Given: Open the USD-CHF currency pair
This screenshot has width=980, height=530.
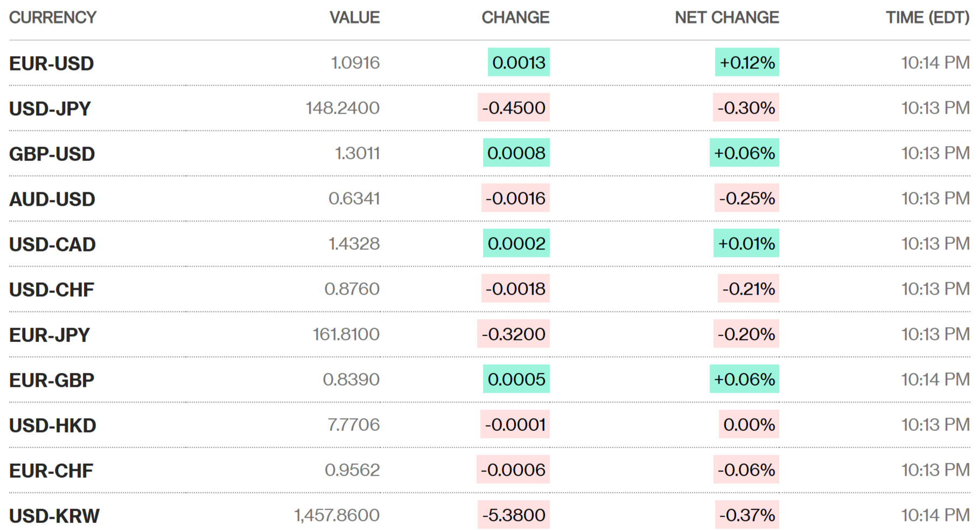Looking at the screenshot, I should [x=52, y=290].
